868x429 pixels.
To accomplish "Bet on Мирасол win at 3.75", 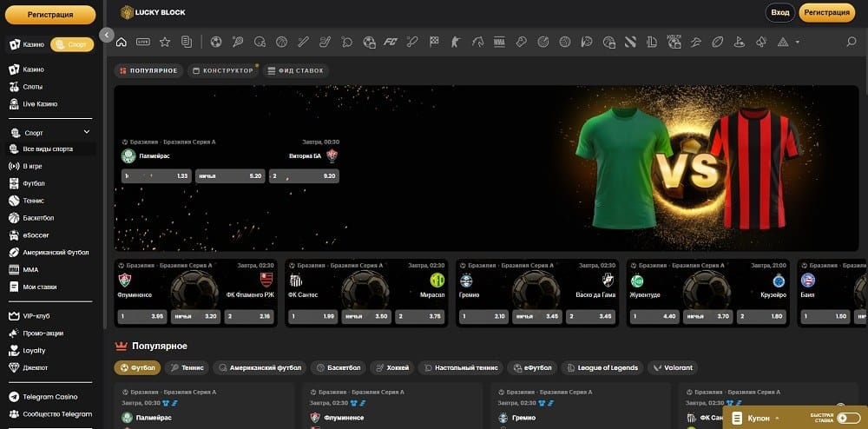I will pos(420,317).
